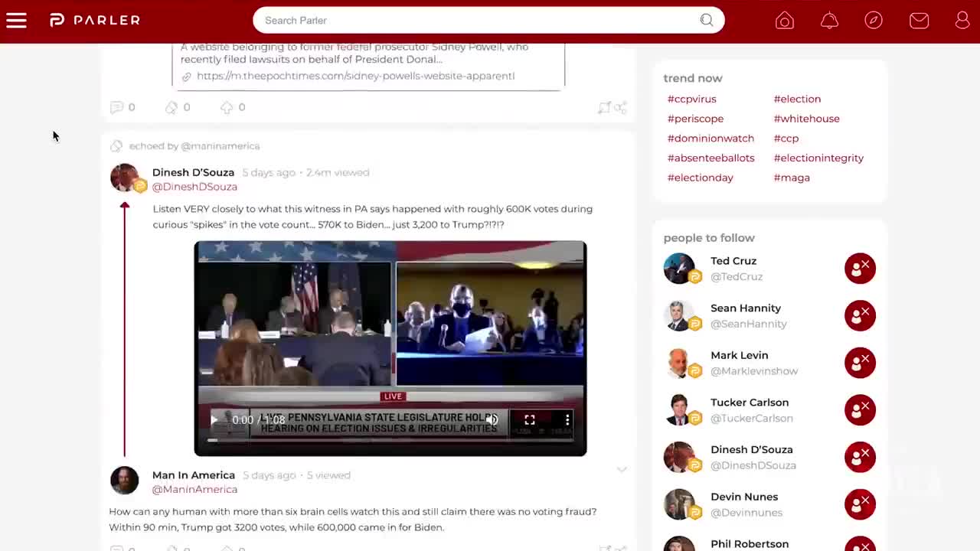Unfollow Tucker Carlson button
Screen dimensions: 980x551
pyautogui.click(x=860, y=410)
